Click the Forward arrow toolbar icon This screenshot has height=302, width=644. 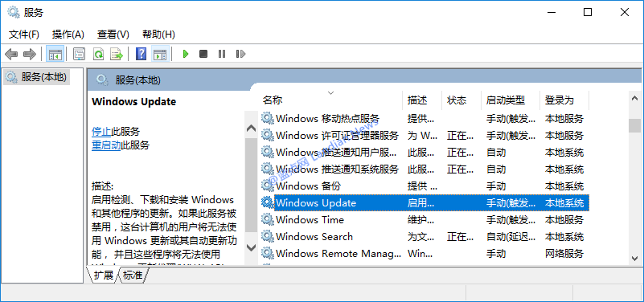[x=30, y=54]
